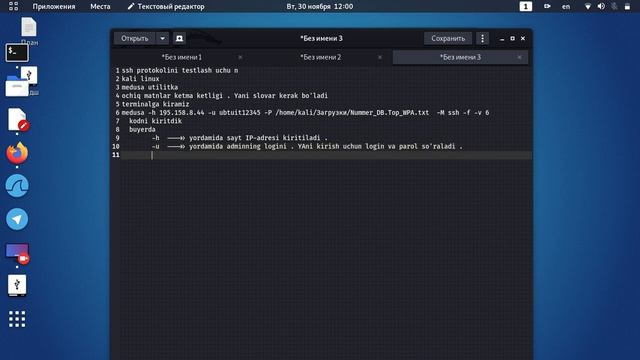Open the Приложения menu
The height and width of the screenshot is (360, 640).
(54, 6)
